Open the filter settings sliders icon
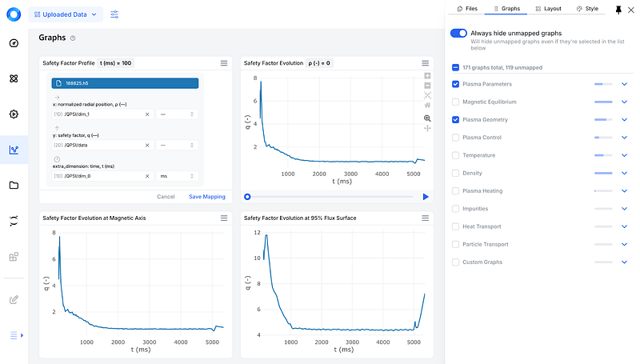Viewport: 640px width, 364px height. (114, 14)
